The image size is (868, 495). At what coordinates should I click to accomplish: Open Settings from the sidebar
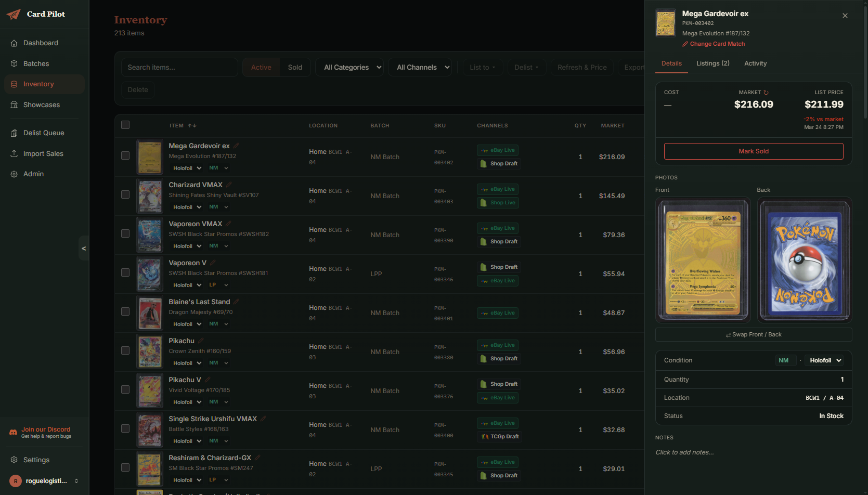click(36, 460)
